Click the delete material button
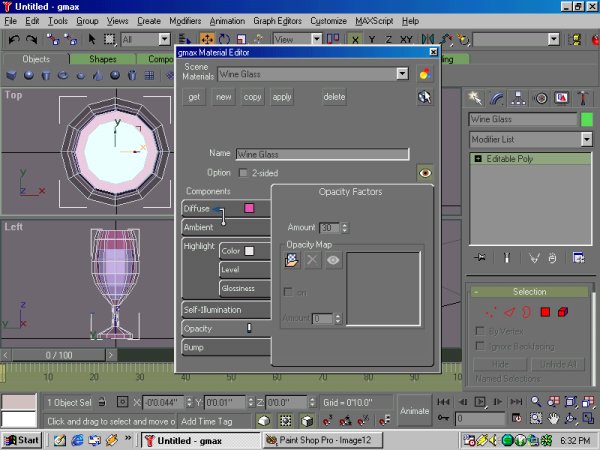The width and height of the screenshot is (600, 450). [334, 97]
